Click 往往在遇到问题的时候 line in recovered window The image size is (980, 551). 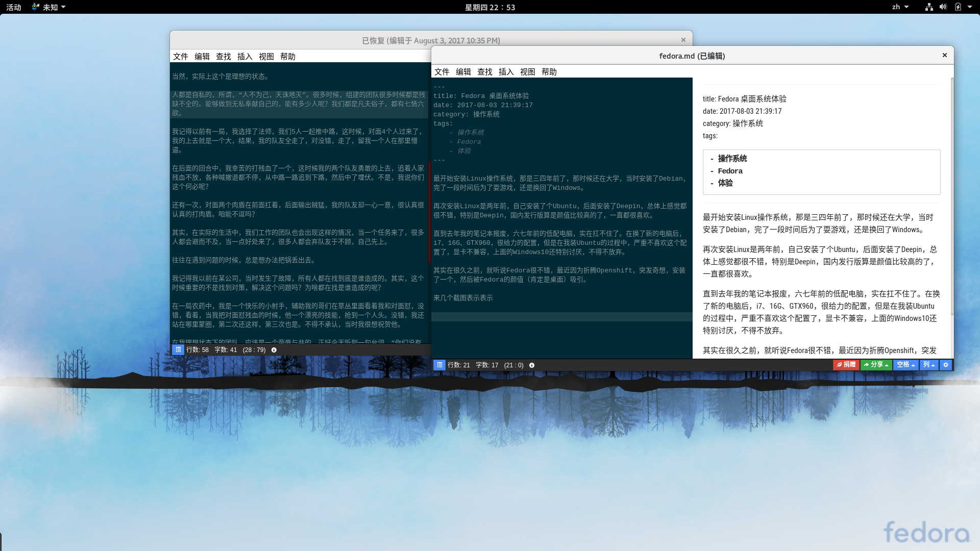pos(244,260)
